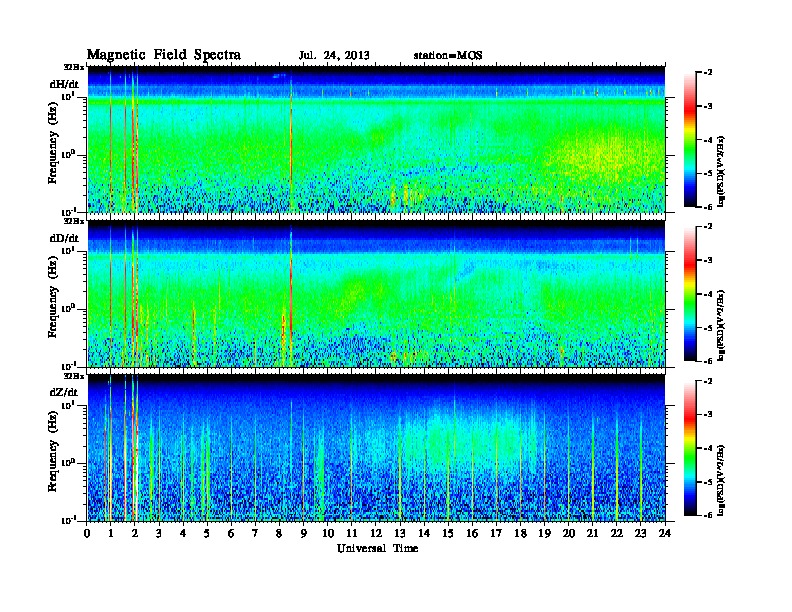Click hour tick label 4 on time axis

click(183, 534)
